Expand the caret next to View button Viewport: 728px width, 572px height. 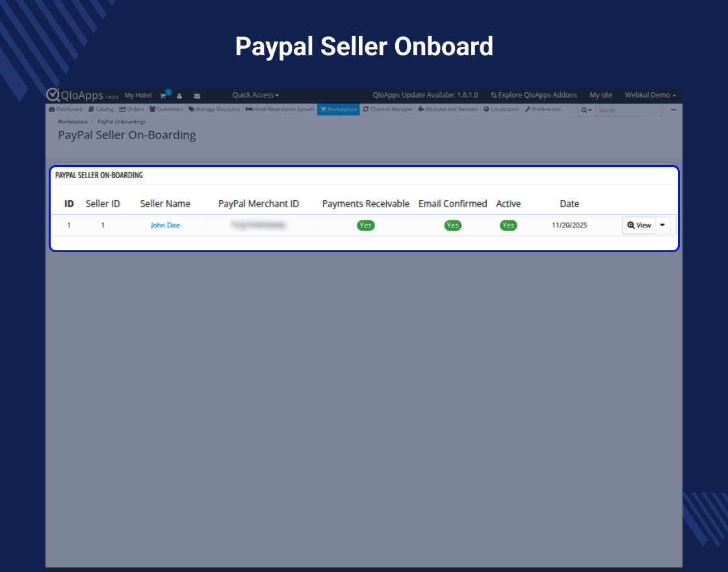pos(662,225)
